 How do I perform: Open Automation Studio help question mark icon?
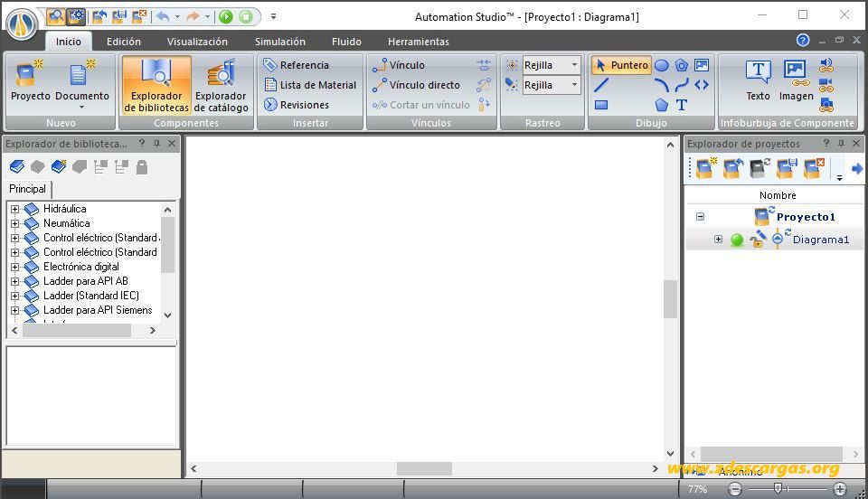point(803,40)
